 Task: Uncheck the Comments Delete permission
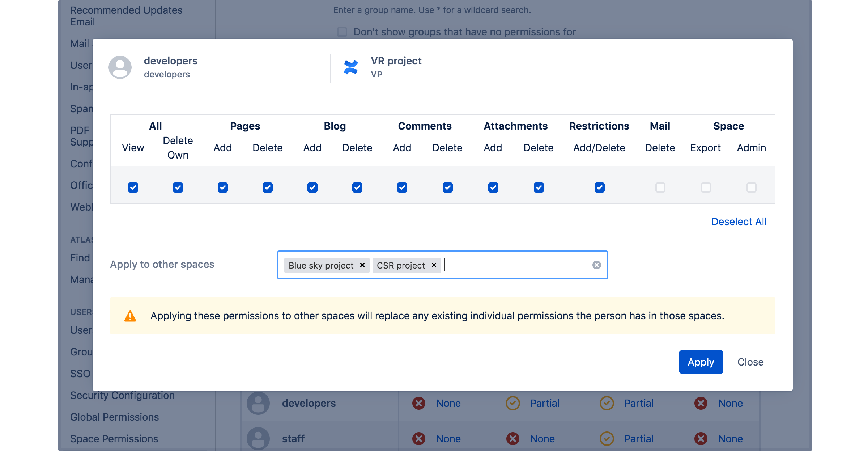pyautogui.click(x=448, y=187)
